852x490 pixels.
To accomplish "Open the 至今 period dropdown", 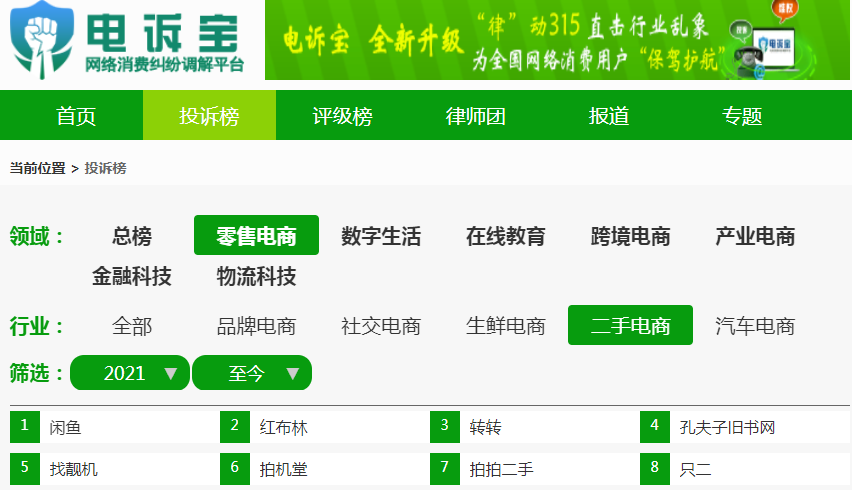I will (252, 373).
